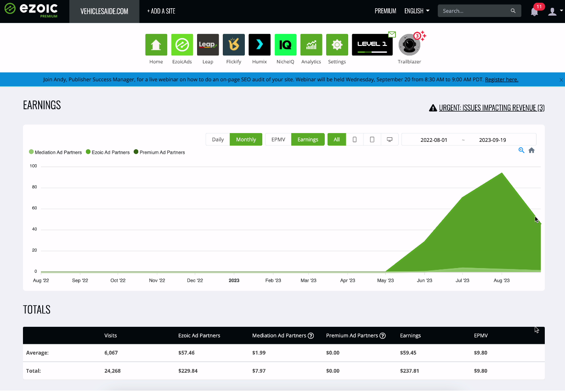Show Earnings metric on chart

(308, 140)
